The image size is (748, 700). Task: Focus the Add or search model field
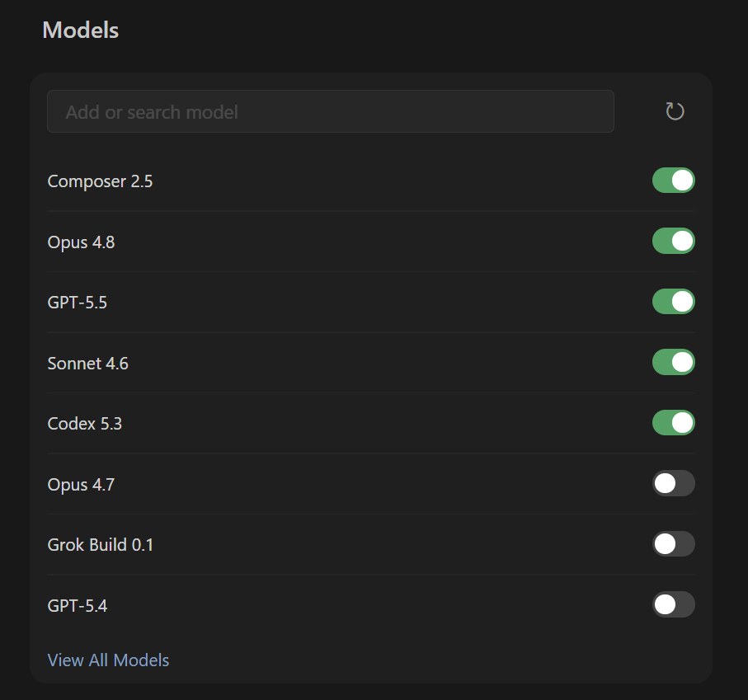tap(330, 111)
